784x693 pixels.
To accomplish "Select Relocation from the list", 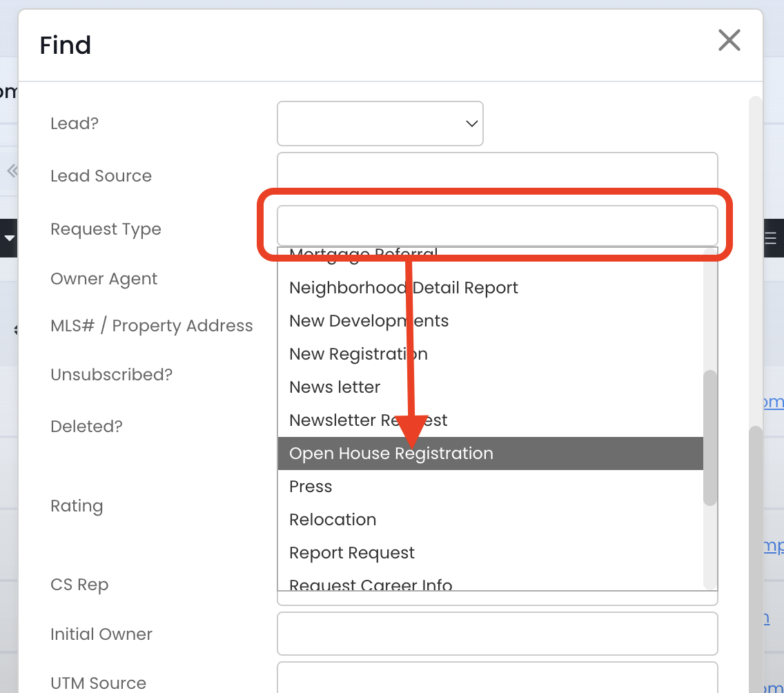I will 333,520.
